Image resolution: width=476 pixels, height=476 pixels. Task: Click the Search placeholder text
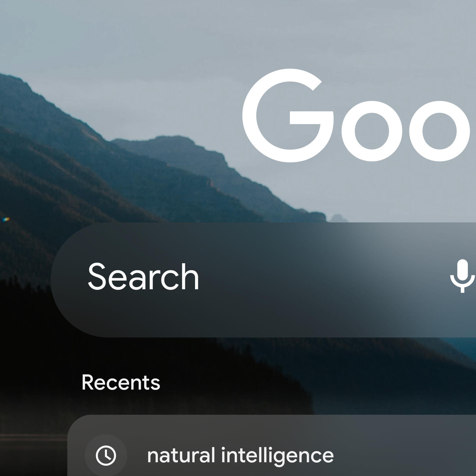coord(143,276)
